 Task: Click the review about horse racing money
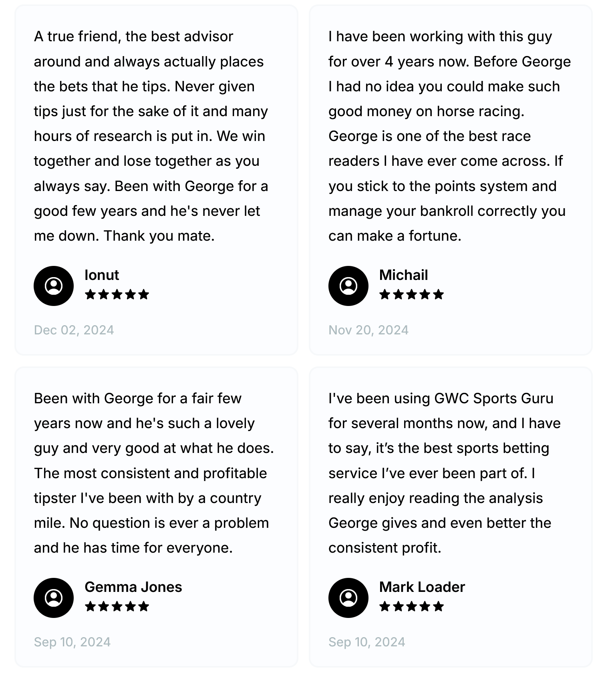tap(449, 136)
